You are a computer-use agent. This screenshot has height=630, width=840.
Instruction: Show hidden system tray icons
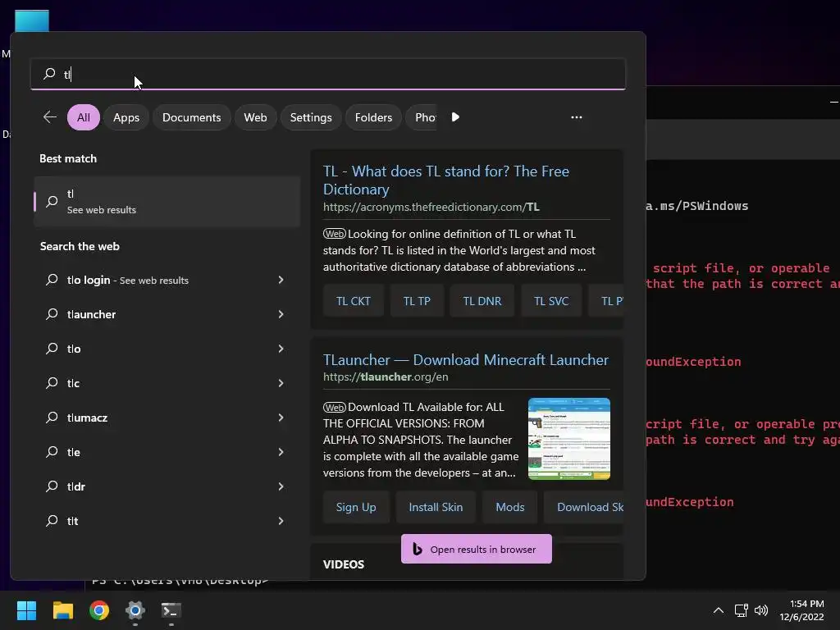pos(719,610)
